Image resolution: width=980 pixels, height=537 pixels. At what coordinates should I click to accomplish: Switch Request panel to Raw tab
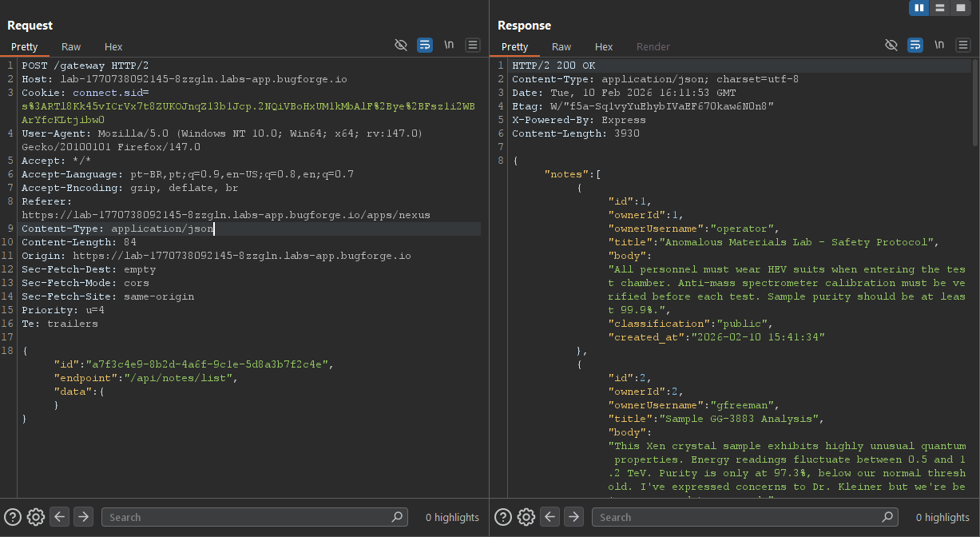(71, 46)
